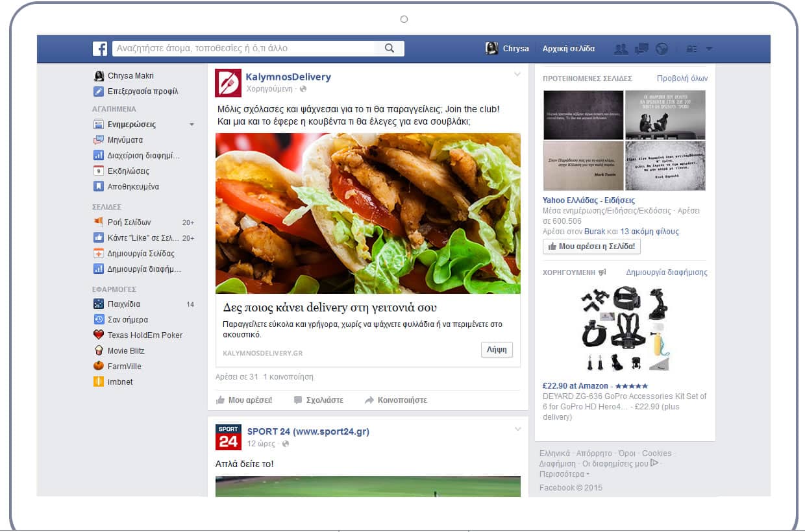805x532 pixels.
Task: Open the KalymnosDelivery page name link
Action: coord(288,77)
